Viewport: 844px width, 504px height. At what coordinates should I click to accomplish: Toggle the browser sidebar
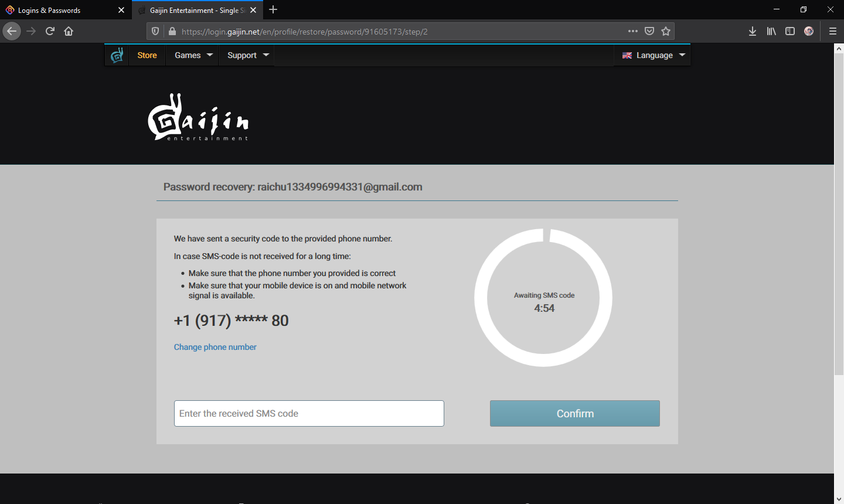point(790,31)
